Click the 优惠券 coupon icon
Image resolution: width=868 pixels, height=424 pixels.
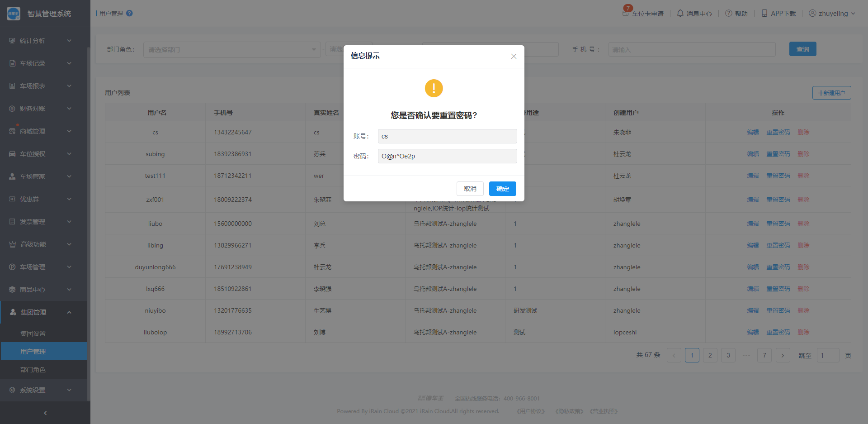pos(12,199)
